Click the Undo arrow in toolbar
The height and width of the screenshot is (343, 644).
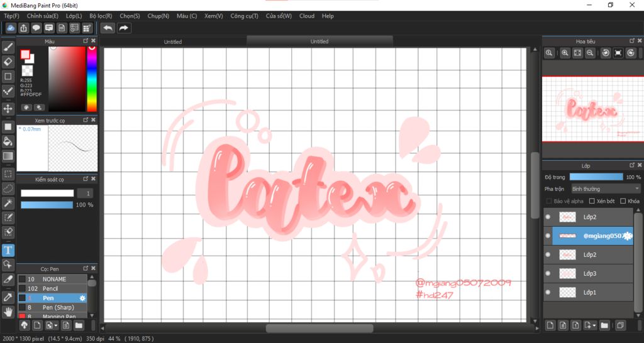click(x=108, y=28)
